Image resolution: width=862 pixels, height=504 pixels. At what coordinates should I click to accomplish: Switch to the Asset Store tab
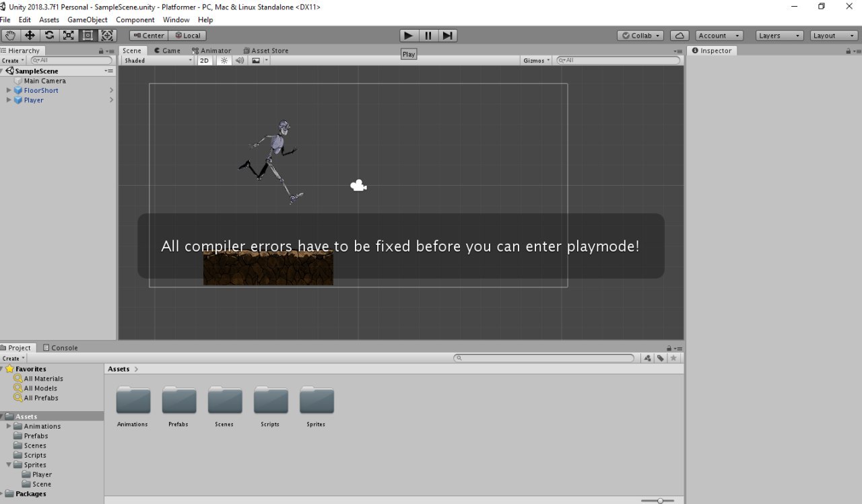tap(266, 50)
